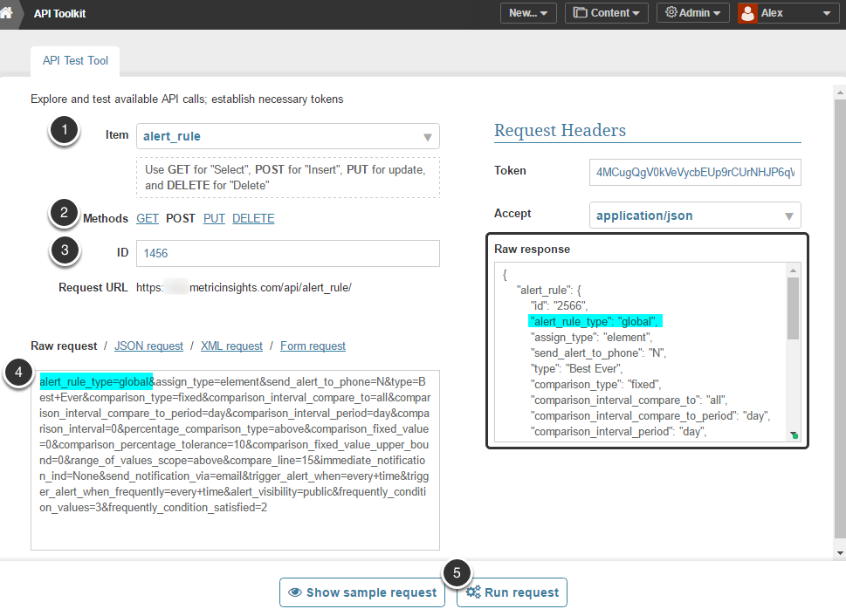
Task: Select the PUT method
Action: [x=214, y=219]
